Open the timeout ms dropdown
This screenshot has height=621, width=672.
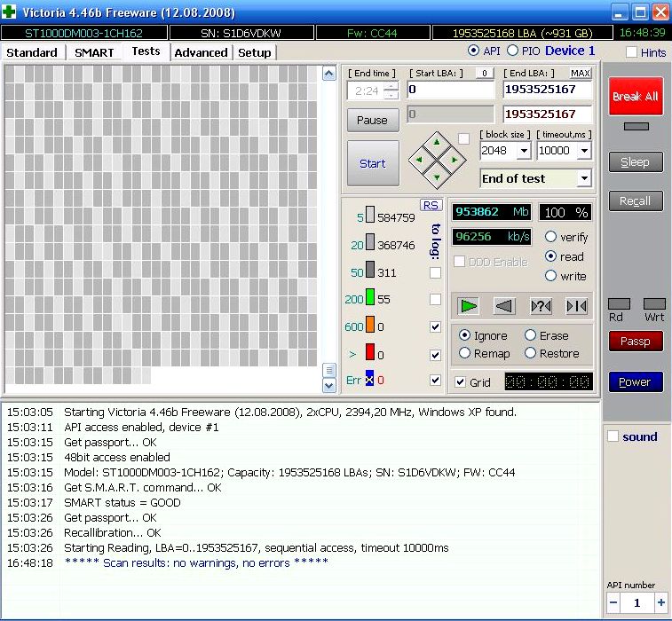(x=584, y=151)
